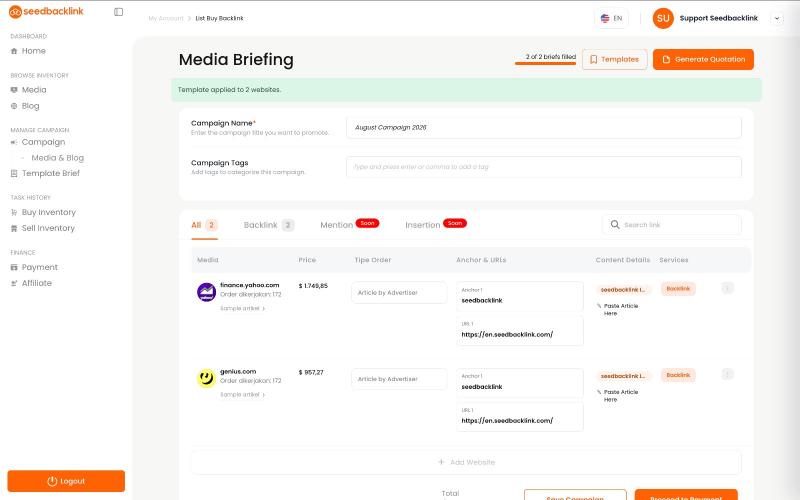Expand the account dropdown chevron
Viewport: 800px width, 500px height.
(777, 18)
